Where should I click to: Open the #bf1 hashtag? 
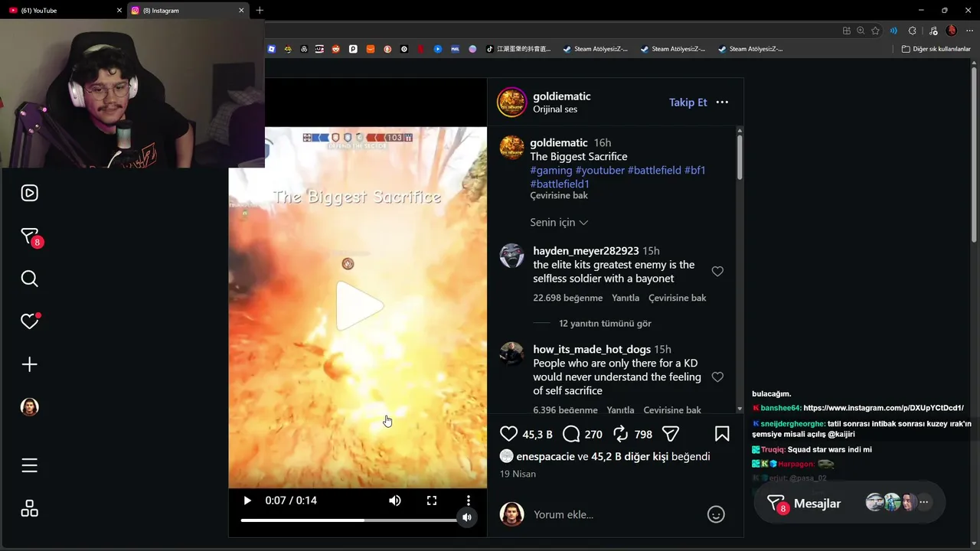695,171
